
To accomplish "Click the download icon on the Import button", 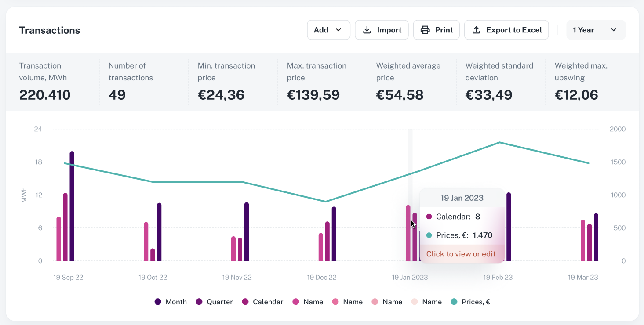I will click(x=367, y=30).
